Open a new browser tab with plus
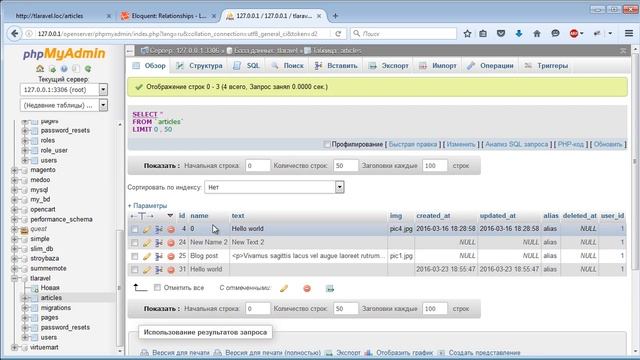The width and height of the screenshot is (640, 360). click(335, 16)
